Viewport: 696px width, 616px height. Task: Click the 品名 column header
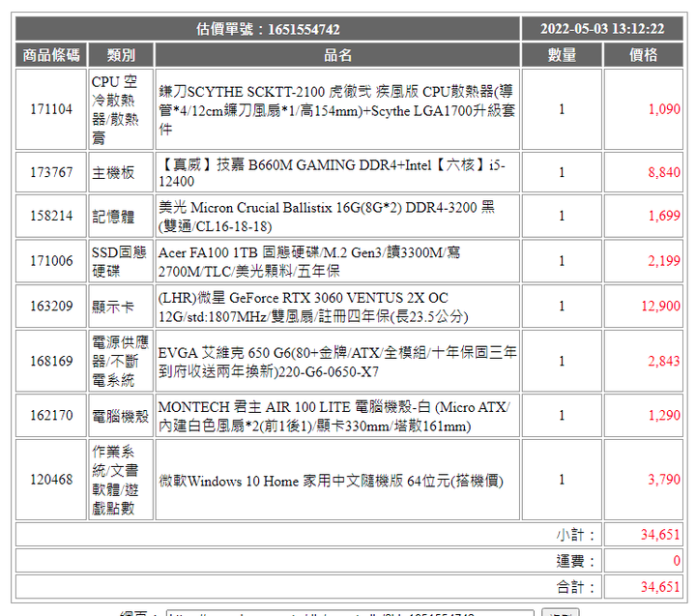tap(337, 55)
